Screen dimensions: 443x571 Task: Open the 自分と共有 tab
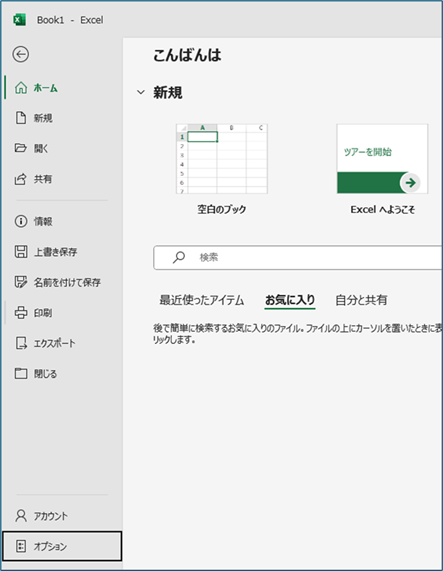[361, 300]
